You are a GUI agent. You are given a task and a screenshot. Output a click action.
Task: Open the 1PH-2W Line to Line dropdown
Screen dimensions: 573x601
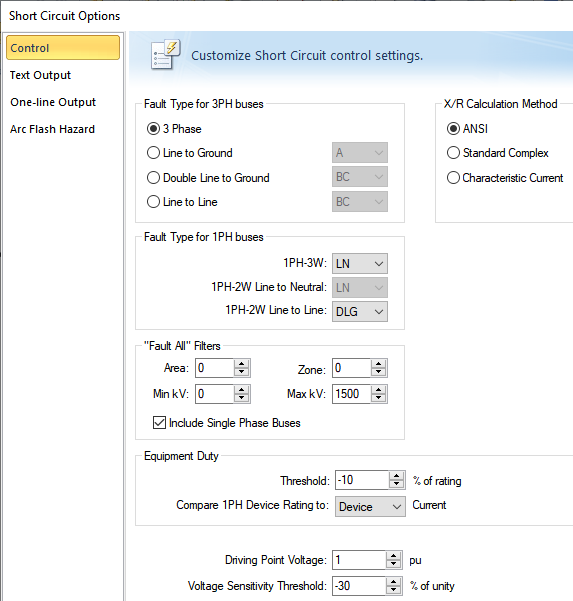pos(360,312)
